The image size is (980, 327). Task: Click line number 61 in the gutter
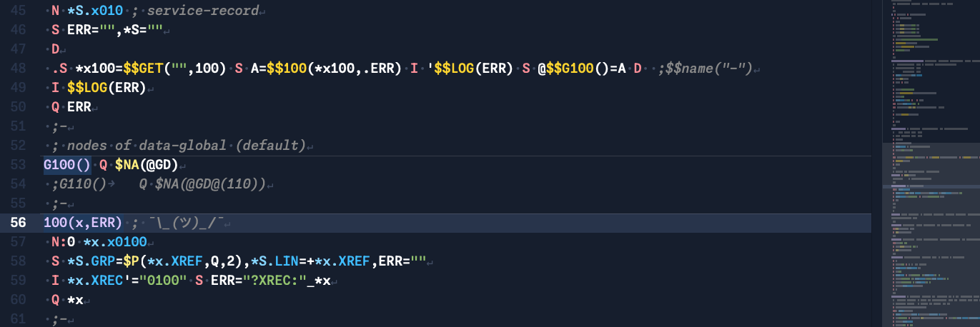click(x=18, y=318)
